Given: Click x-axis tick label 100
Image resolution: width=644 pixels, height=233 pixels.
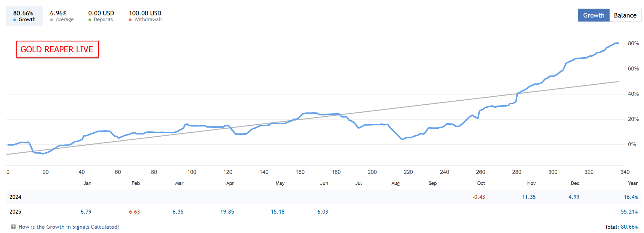Looking at the screenshot, I should click(x=192, y=172).
